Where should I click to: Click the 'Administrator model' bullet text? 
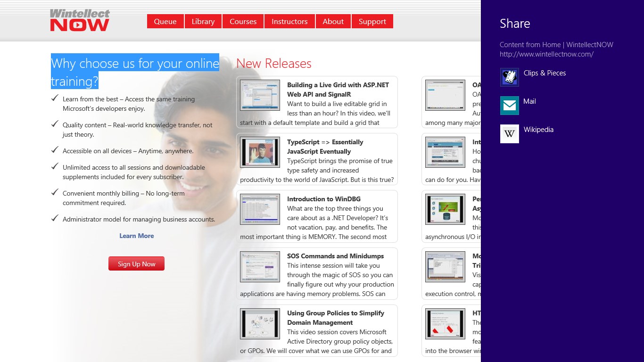click(139, 219)
